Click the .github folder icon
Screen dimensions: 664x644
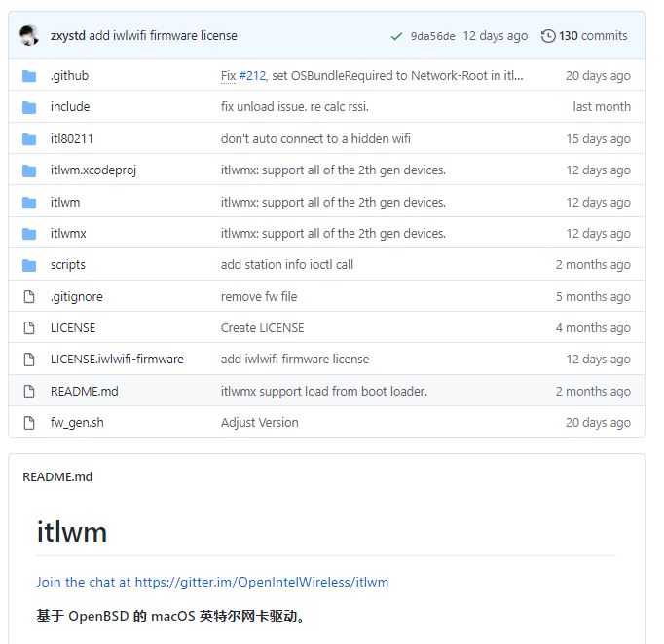(x=29, y=76)
